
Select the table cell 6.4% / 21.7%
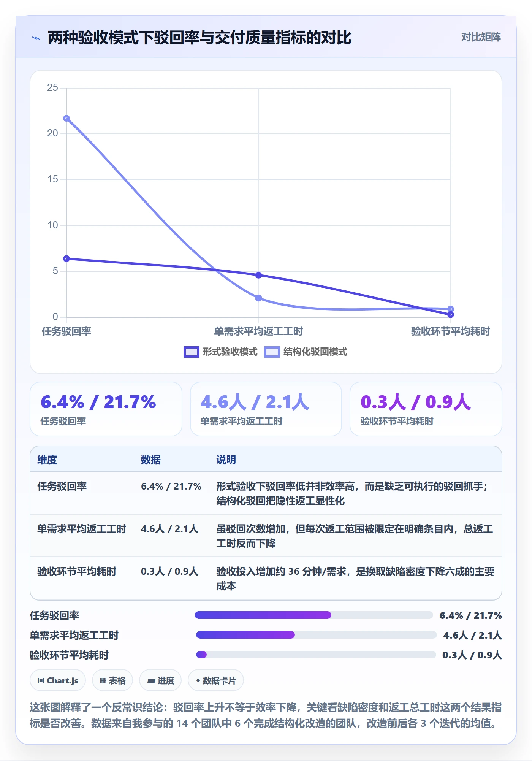(171, 487)
